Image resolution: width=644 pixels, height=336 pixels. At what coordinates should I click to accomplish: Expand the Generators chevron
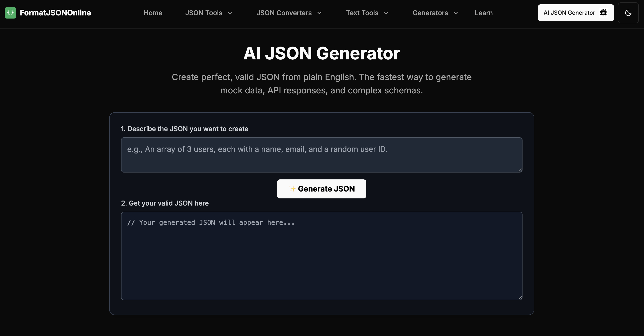click(456, 13)
